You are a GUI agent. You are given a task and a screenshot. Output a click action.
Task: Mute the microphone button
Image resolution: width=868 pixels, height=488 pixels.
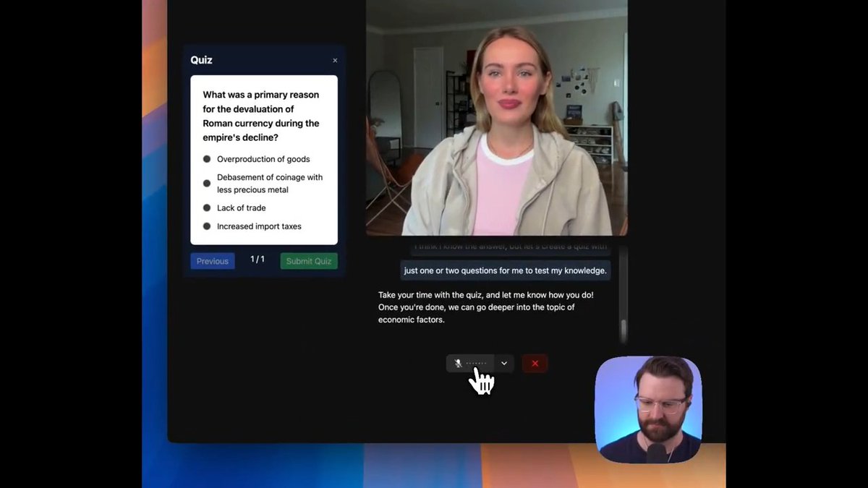tap(470, 363)
